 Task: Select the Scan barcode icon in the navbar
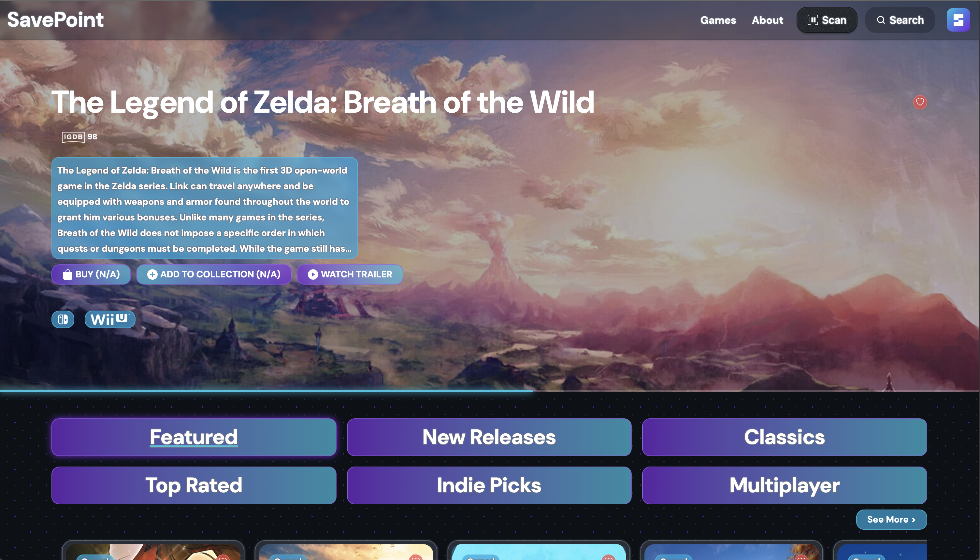point(813,20)
